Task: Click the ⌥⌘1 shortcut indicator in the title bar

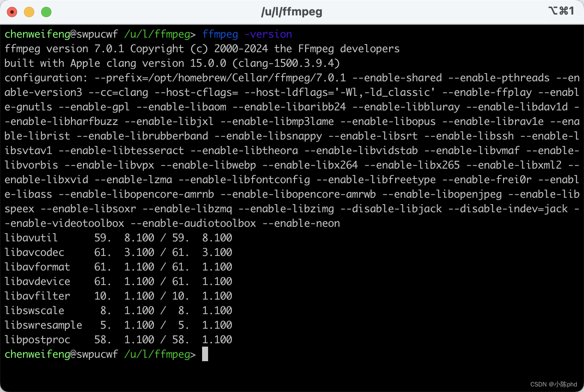Action: pyautogui.click(x=561, y=11)
